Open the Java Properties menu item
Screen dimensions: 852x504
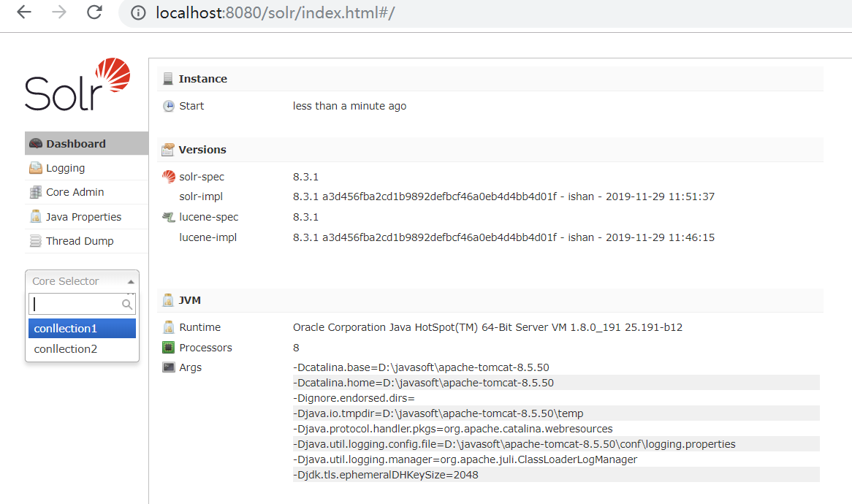(x=86, y=217)
